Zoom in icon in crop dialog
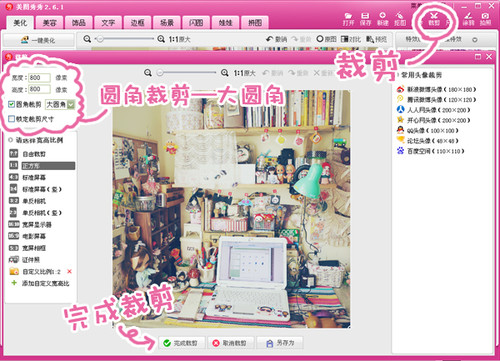 (225, 73)
